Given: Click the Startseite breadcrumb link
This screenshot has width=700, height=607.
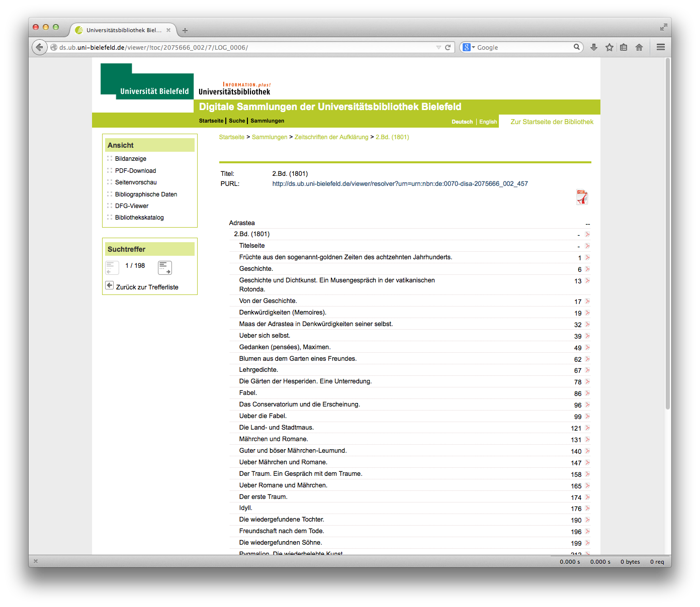Looking at the screenshot, I should [x=232, y=137].
